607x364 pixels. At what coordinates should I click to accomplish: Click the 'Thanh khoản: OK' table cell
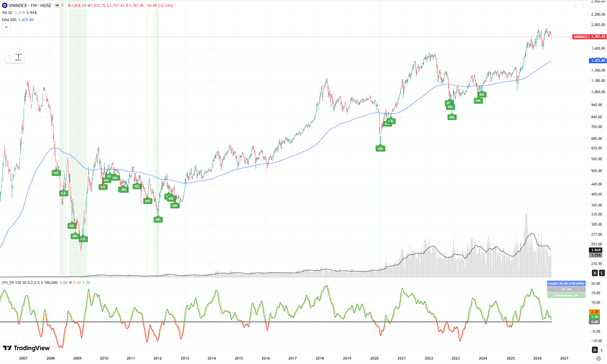click(x=566, y=295)
